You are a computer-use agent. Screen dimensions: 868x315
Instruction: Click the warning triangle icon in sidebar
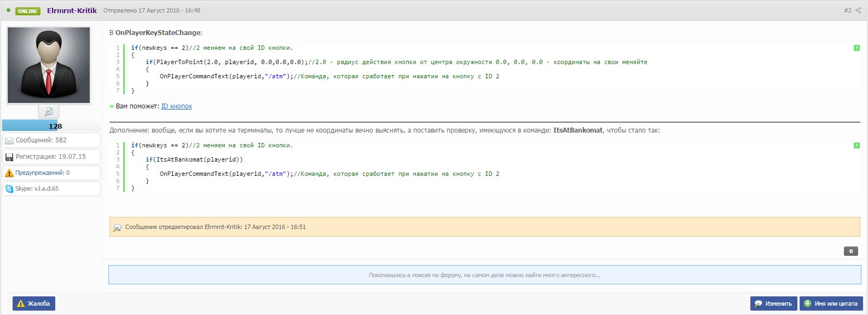click(x=9, y=173)
